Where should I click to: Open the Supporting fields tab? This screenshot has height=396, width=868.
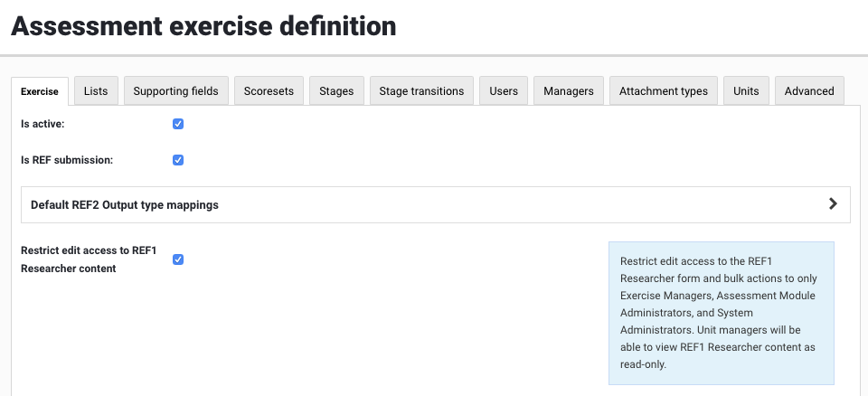[x=175, y=91]
